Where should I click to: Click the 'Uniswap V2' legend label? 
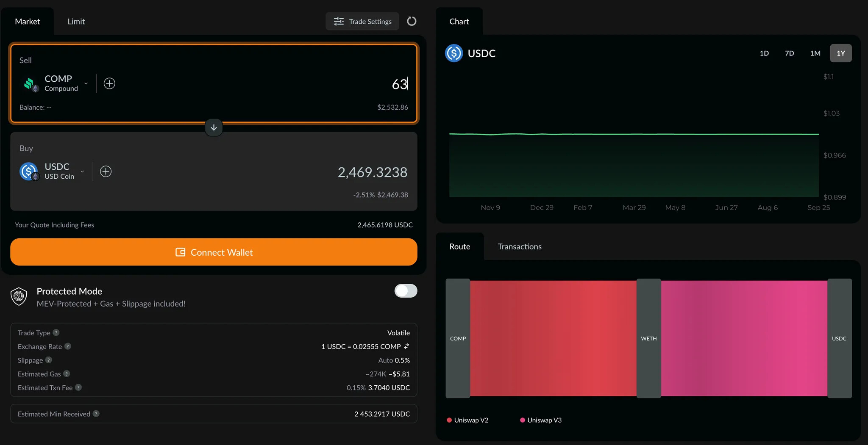pos(471,420)
